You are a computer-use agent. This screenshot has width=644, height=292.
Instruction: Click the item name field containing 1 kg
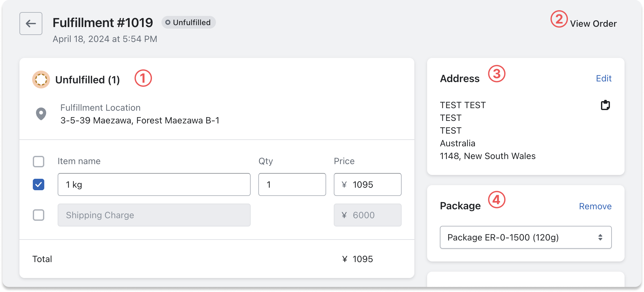[154, 184]
